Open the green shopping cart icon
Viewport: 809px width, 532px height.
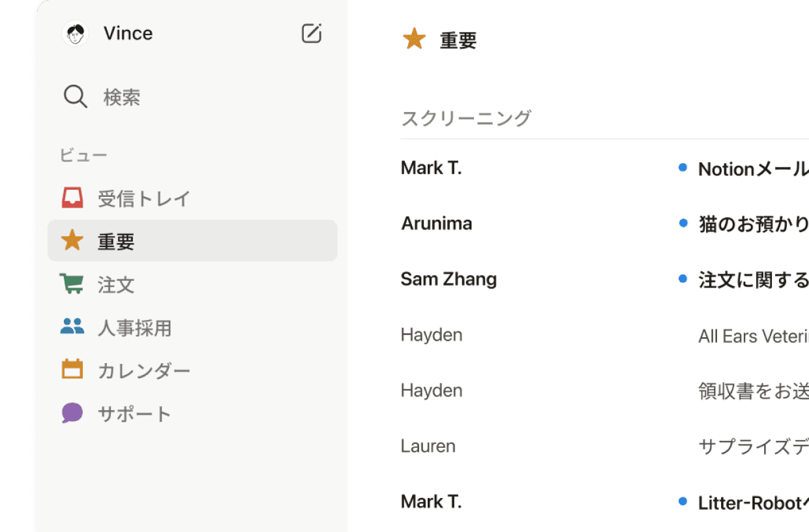coord(72,284)
